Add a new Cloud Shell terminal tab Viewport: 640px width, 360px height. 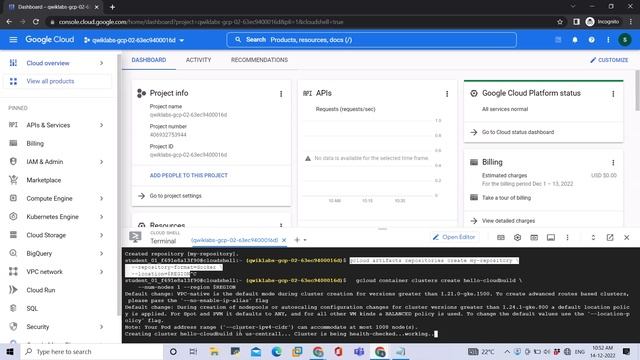coord(297,240)
